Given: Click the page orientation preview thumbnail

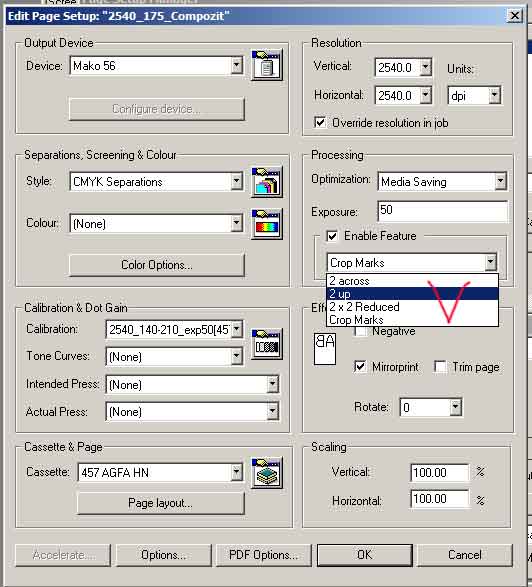Looking at the screenshot, I should (x=325, y=349).
